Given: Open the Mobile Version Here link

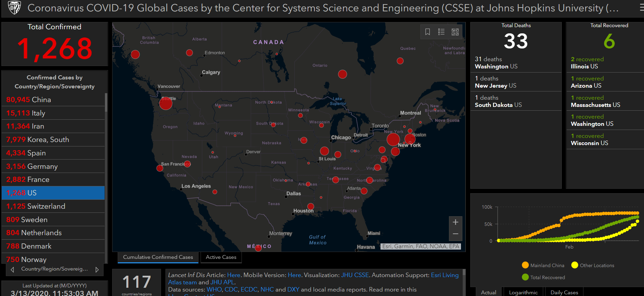Looking at the screenshot, I should point(294,275).
